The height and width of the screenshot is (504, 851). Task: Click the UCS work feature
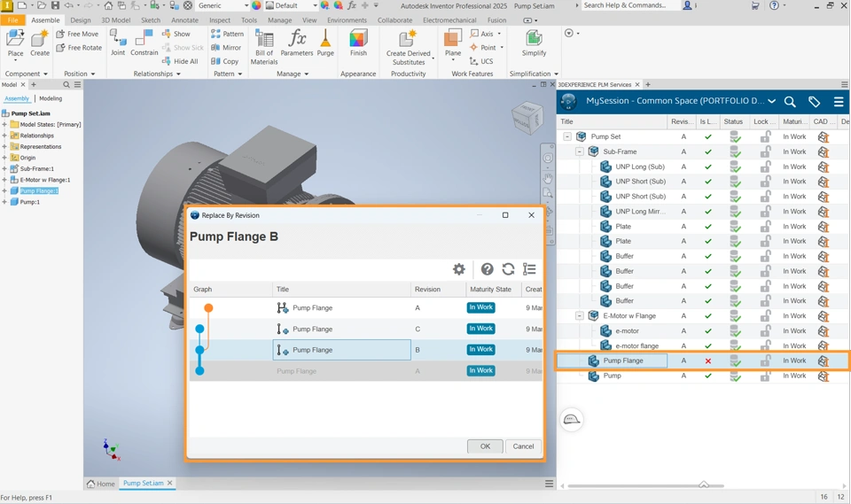481,61
